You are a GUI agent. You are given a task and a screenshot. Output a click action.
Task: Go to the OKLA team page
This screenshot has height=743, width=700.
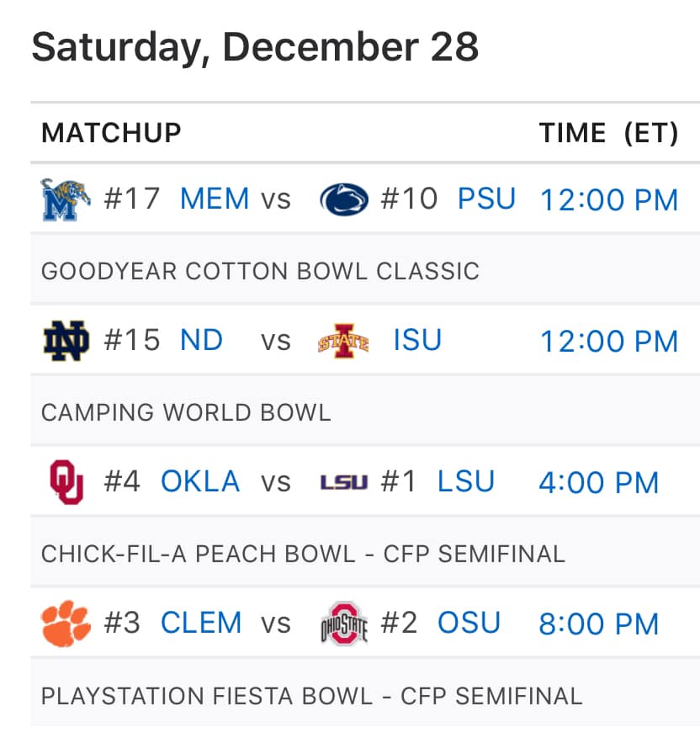click(x=200, y=482)
